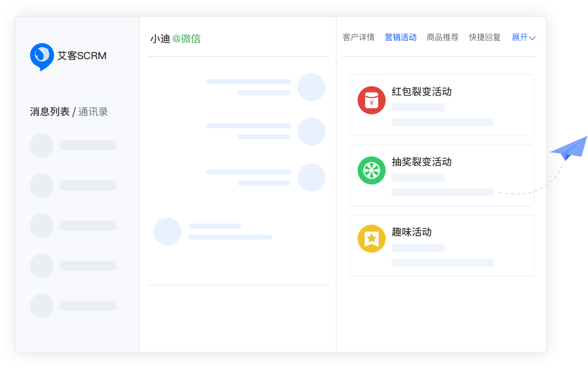Click the 艾客SCRM blue logo icon
This screenshot has width=588, height=369.
point(42,56)
